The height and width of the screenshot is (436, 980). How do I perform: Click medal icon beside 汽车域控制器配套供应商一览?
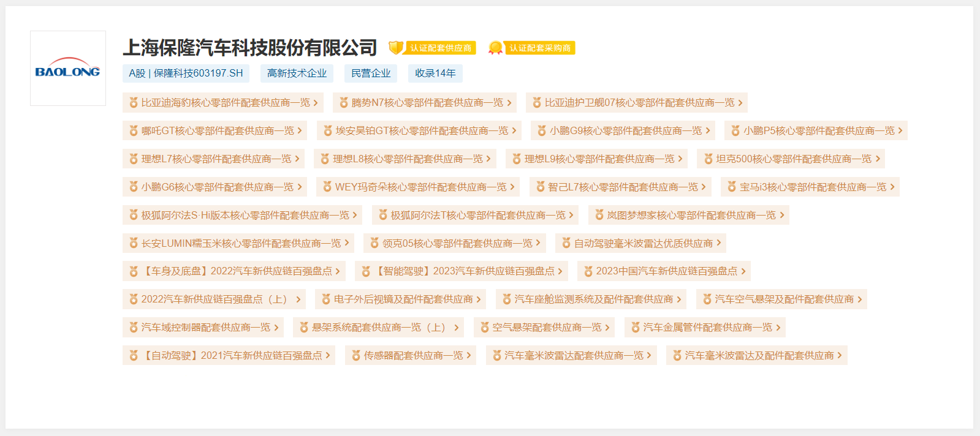[134, 327]
